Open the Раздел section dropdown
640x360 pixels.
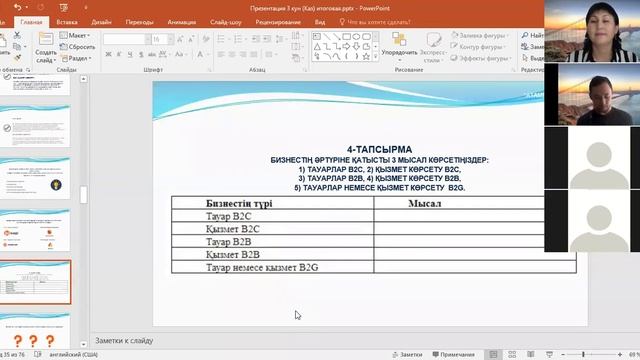pyautogui.click(x=76, y=58)
